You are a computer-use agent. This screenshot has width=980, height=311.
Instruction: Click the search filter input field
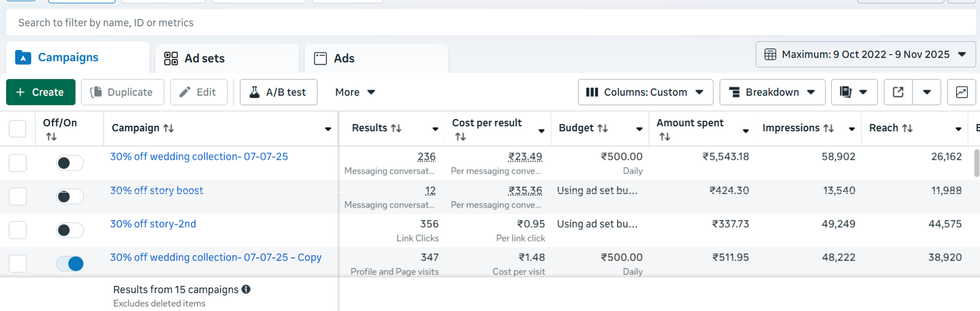(490, 23)
